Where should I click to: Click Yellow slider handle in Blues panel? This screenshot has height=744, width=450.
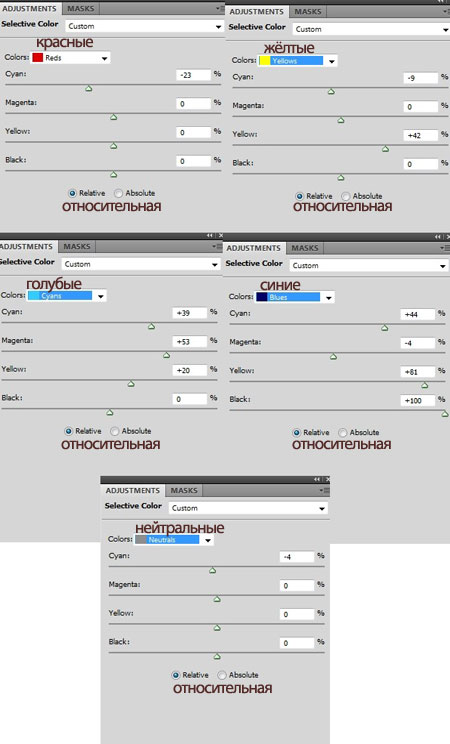pos(425,385)
